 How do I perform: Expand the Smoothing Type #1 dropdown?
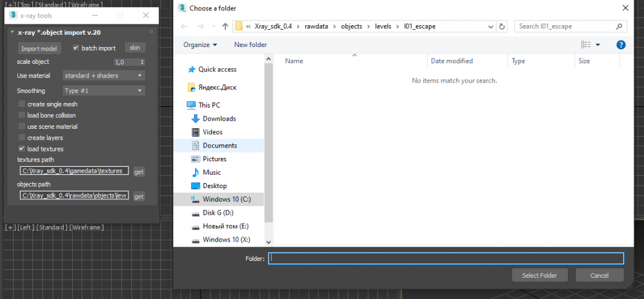pos(103,91)
